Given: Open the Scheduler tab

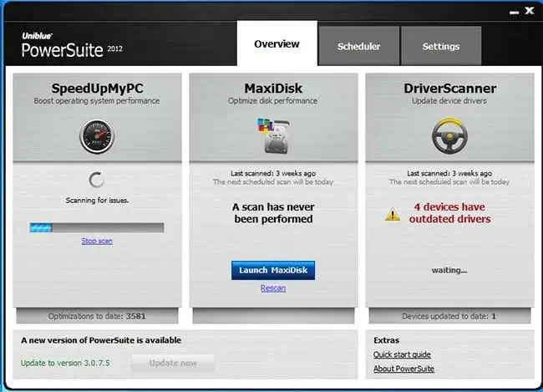Looking at the screenshot, I should coord(358,46).
